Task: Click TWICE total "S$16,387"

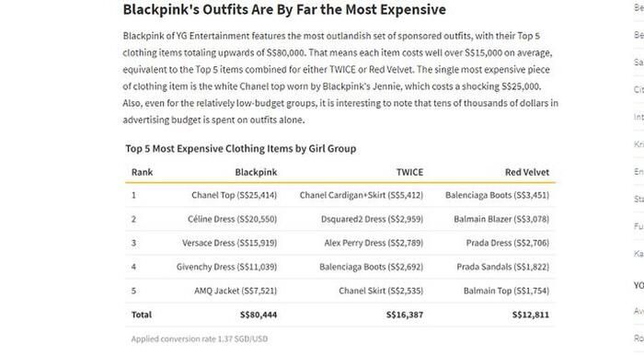Action: (x=405, y=315)
